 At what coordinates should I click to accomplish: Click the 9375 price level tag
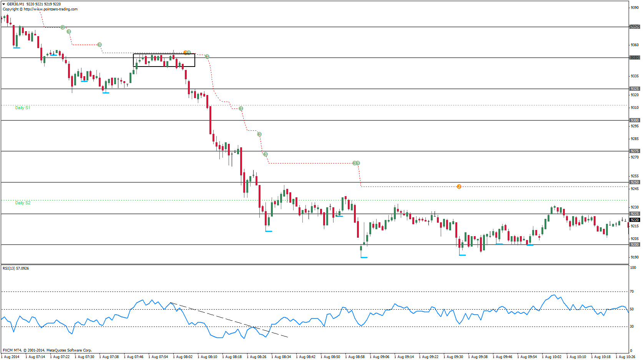click(634, 27)
